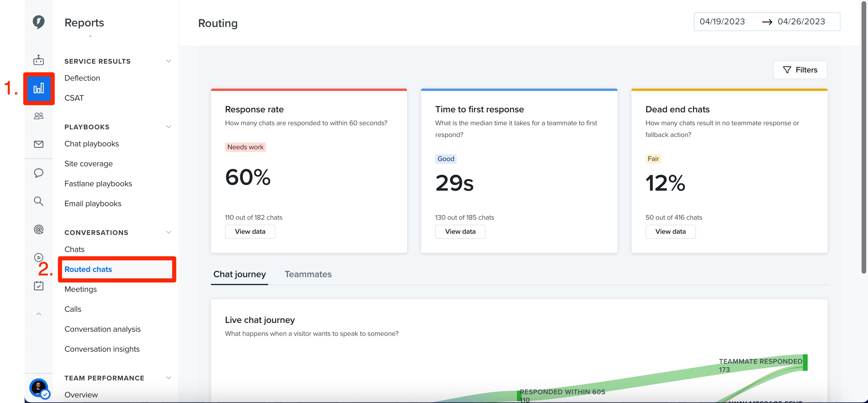This screenshot has width=868, height=403.
Task: Open the Meetings report
Action: (x=81, y=289)
